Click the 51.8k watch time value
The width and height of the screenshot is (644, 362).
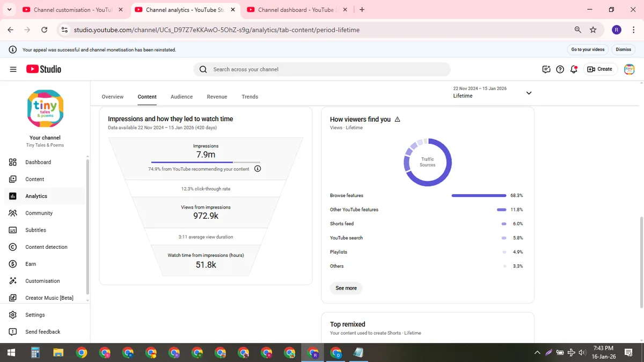point(206,264)
